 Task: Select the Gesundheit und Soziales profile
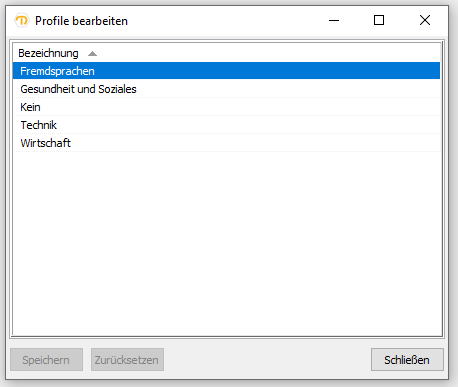(226, 89)
